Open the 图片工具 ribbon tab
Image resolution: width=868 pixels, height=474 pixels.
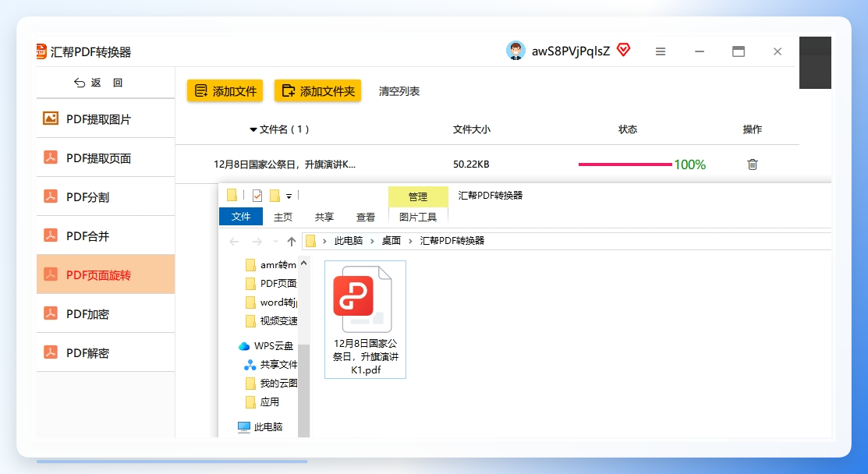point(418,218)
